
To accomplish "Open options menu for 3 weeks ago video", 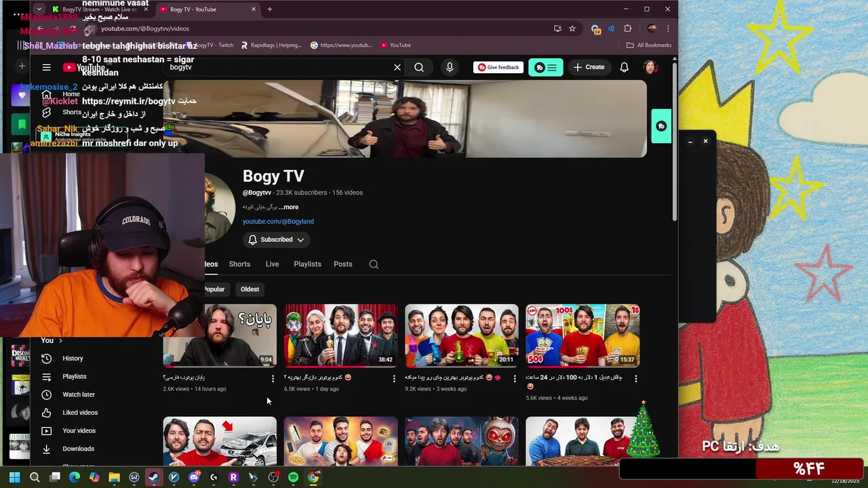I will pos(515,379).
